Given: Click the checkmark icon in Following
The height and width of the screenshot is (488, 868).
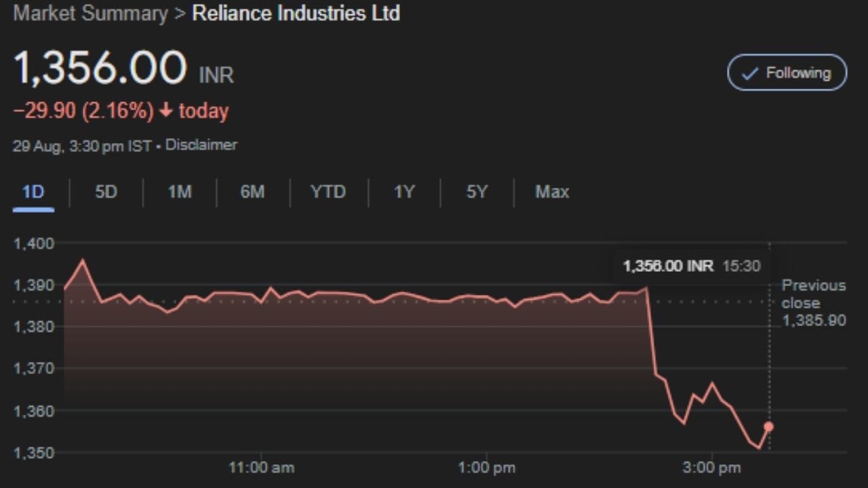Looking at the screenshot, I should 749,74.
